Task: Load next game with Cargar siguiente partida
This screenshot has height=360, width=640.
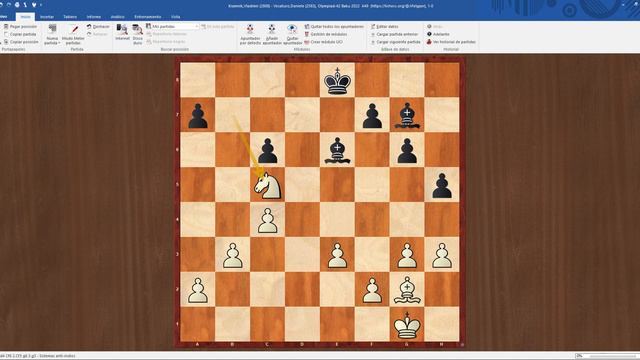Action: pyautogui.click(x=396, y=42)
